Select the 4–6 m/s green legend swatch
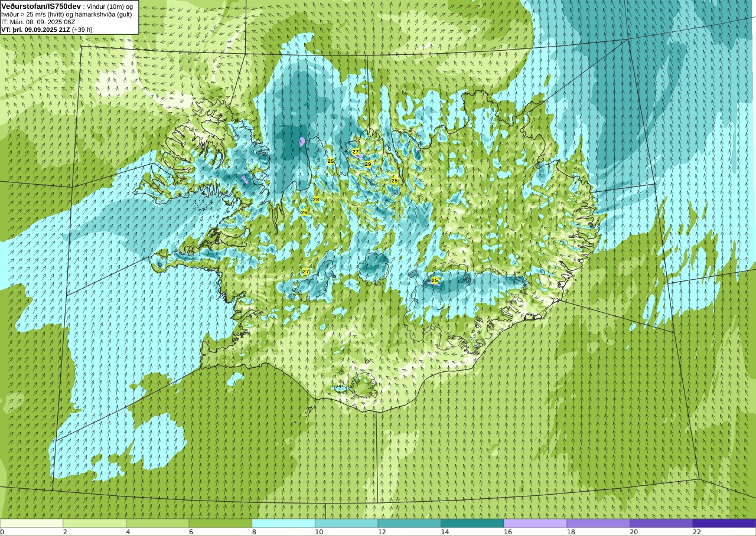This screenshot has width=756, height=536. (x=157, y=523)
